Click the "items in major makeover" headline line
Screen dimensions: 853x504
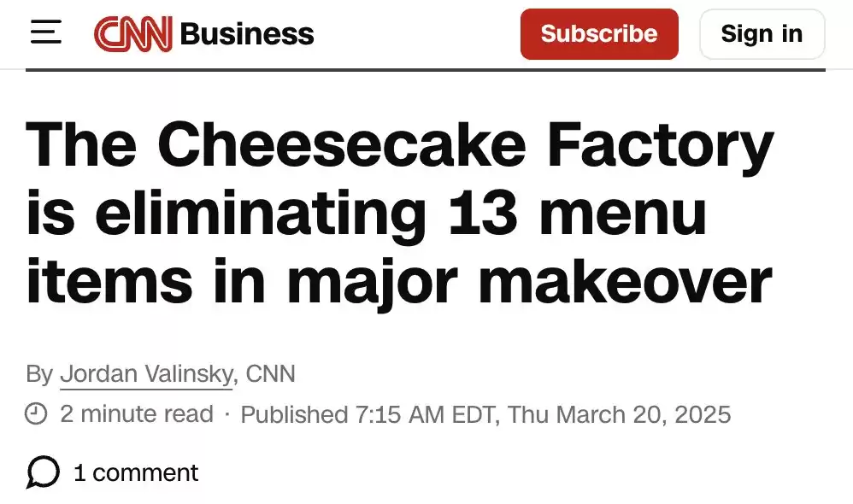(399, 282)
